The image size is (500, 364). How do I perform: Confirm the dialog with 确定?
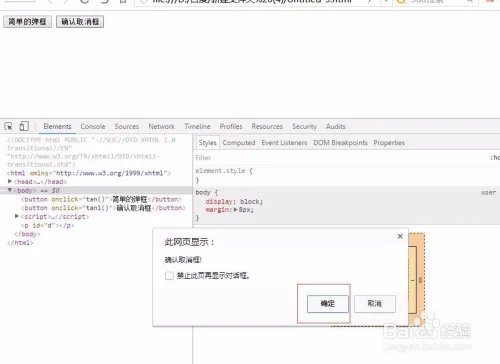328,304
